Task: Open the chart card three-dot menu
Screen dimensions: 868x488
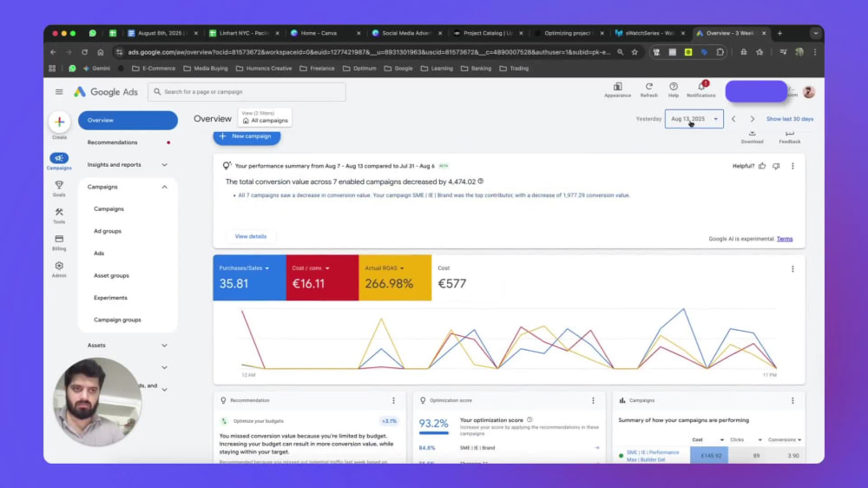Action: click(x=792, y=269)
